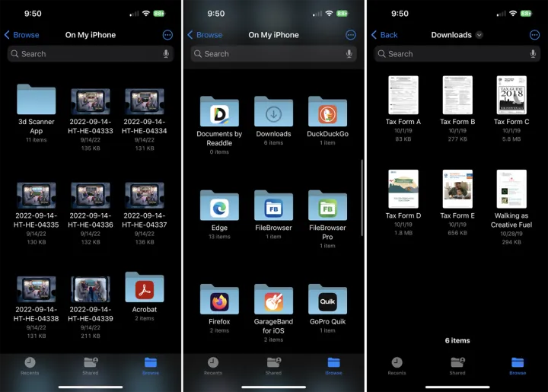The height and width of the screenshot is (392, 548).
Task: Open the GarageBand for iOS folder
Action: point(273,301)
